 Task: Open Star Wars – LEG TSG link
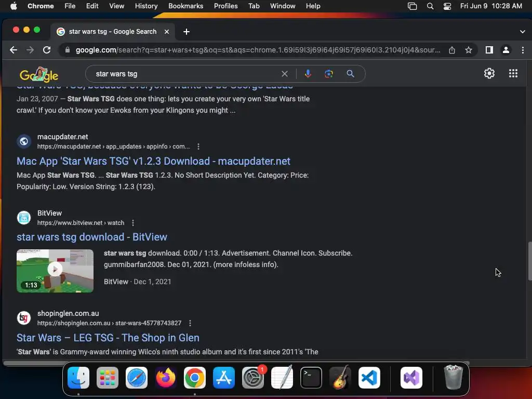pyautogui.click(x=108, y=338)
